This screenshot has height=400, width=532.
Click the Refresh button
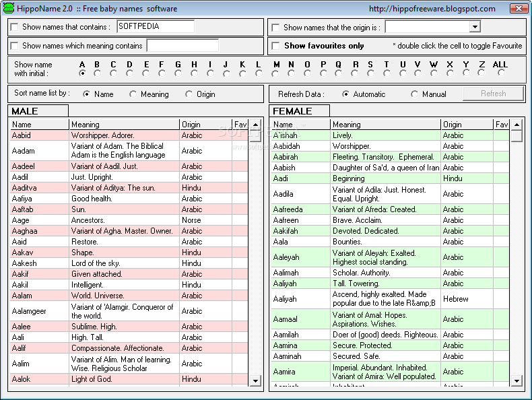[494, 94]
